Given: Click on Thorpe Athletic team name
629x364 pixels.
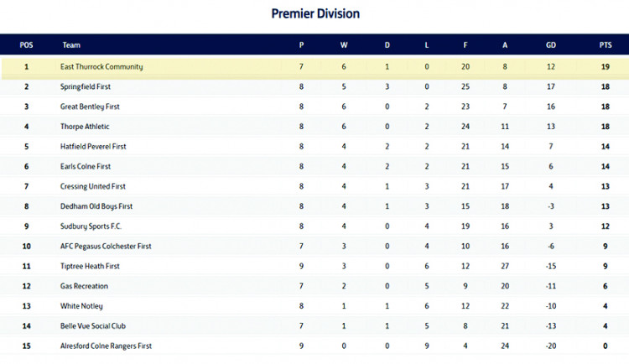Looking at the screenshot, I should [84, 127].
